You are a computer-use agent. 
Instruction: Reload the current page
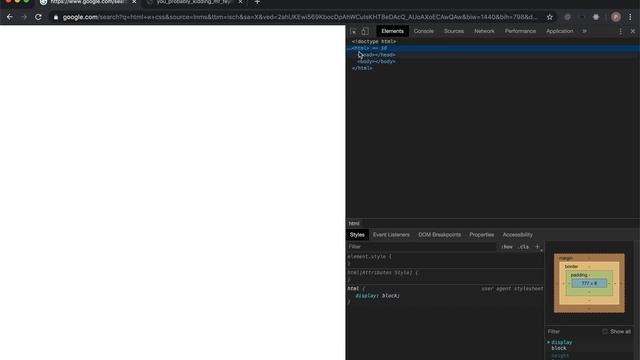pyautogui.click(x=38, y=17)
